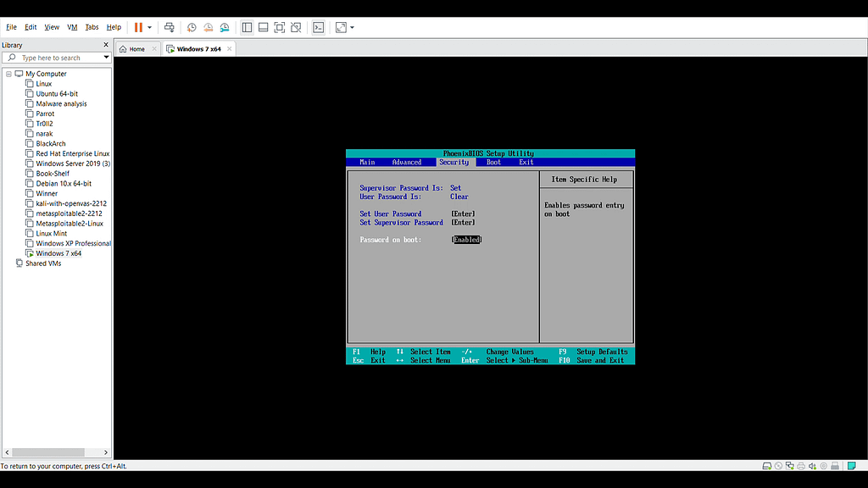Select kali-with-openvas-2212 VM
The width and height of the screenshot is (868, 488).
(x=71, y=203)
